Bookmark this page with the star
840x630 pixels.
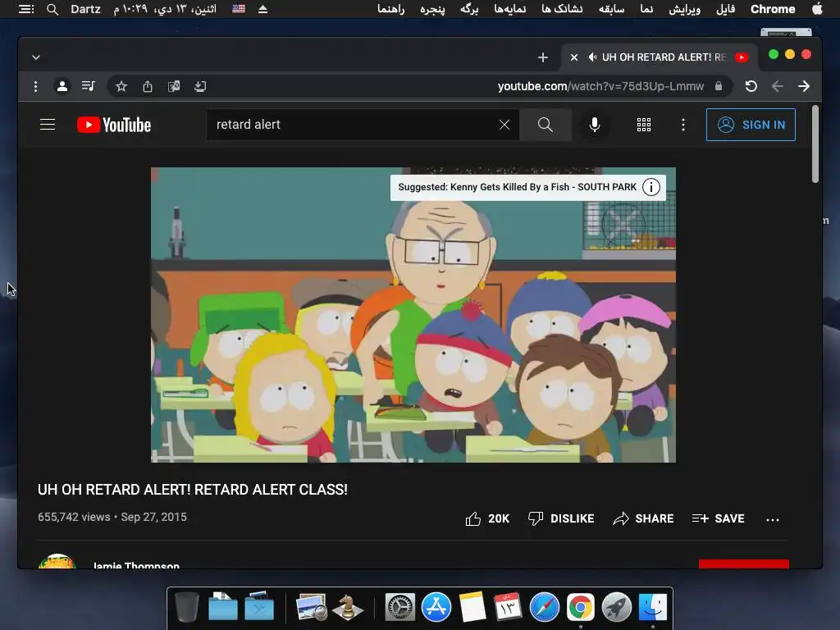point(121,86)
